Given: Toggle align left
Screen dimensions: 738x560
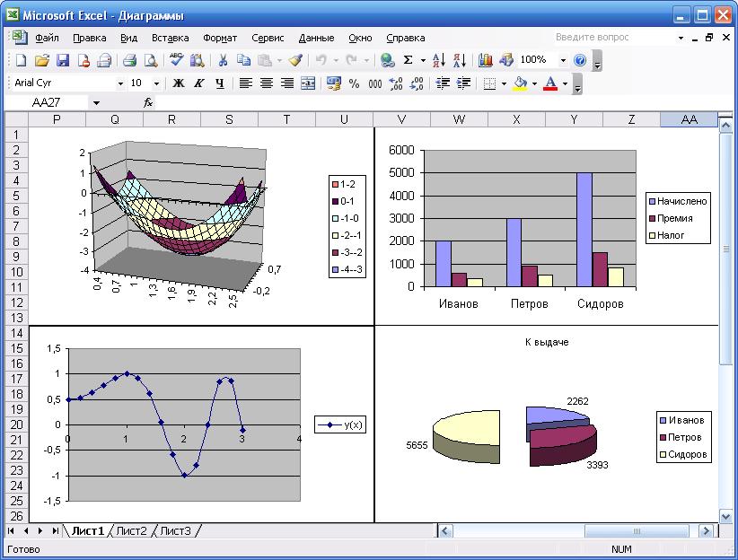Looking at the screenshot, I should click(246, 83).
